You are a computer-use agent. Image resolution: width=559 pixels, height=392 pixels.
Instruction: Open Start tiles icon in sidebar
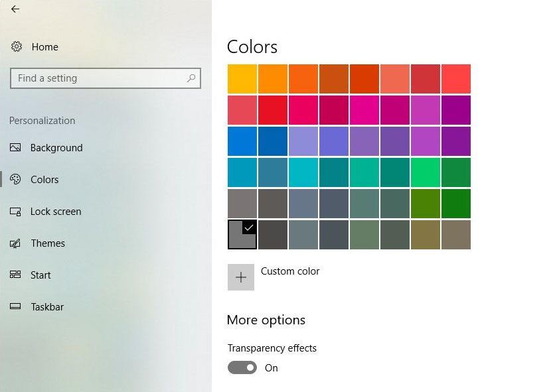click(x=15, y=275)
